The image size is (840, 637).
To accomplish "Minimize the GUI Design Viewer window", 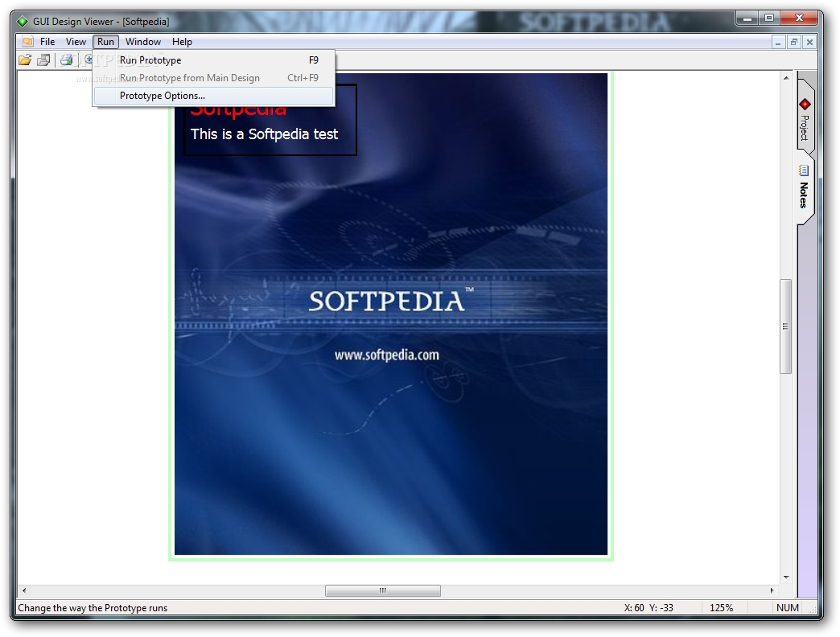I will click(747, 18).
